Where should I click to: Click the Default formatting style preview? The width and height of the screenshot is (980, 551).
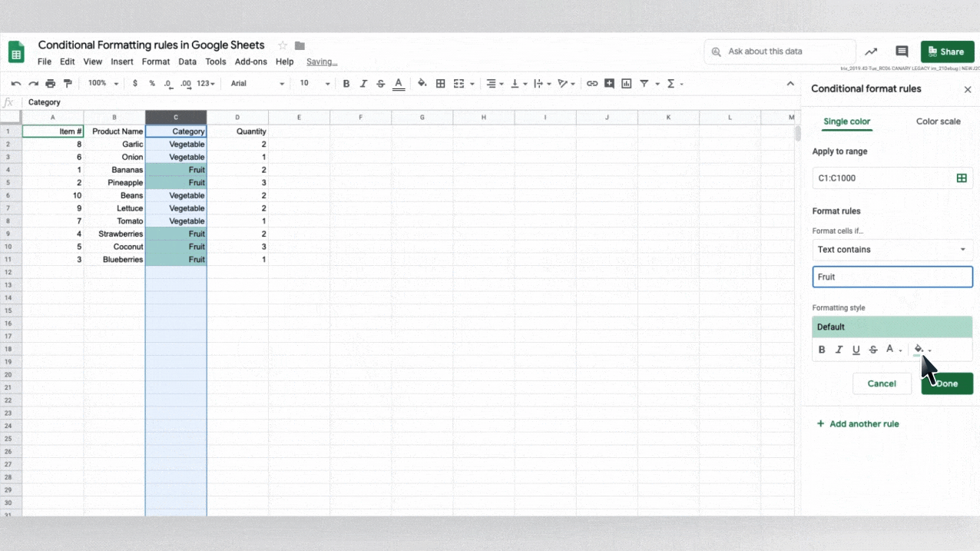tap(892, 327)
